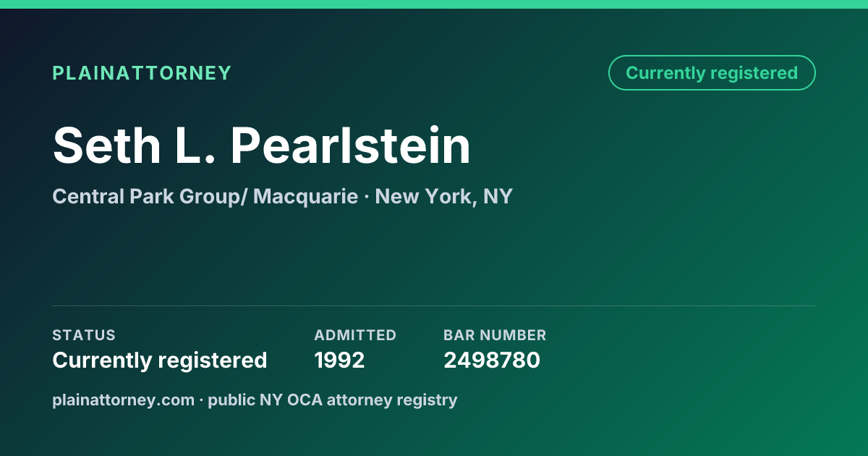Image resolution: width=868 pixels, height=456 pixels.
Task: Click the bar number 2498780
Action: [492, 360]
